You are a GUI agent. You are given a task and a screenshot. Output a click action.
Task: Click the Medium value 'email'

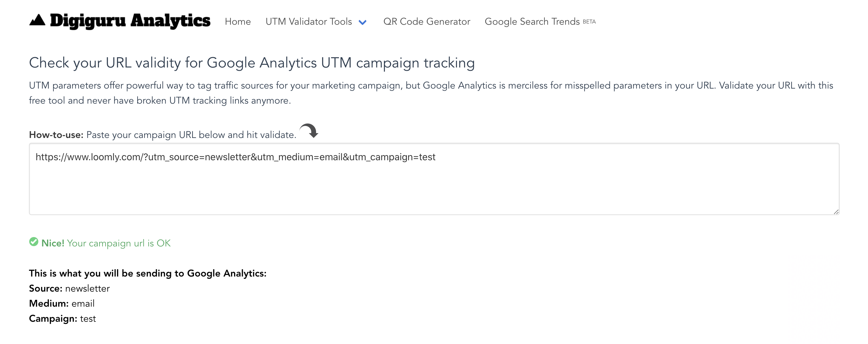click(83, 304)
